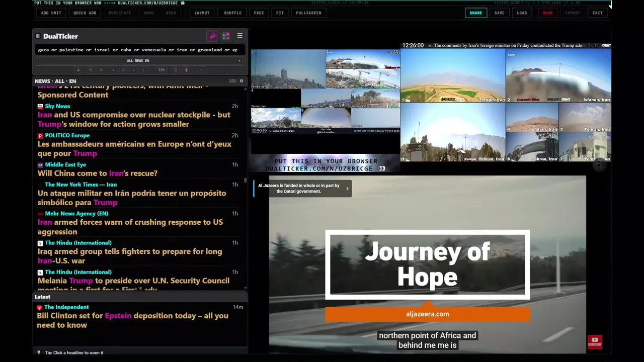The width and height of the screenshot is (644, 362).
Task: Click QUICK ADD button
Action: (x=85, y=13)
